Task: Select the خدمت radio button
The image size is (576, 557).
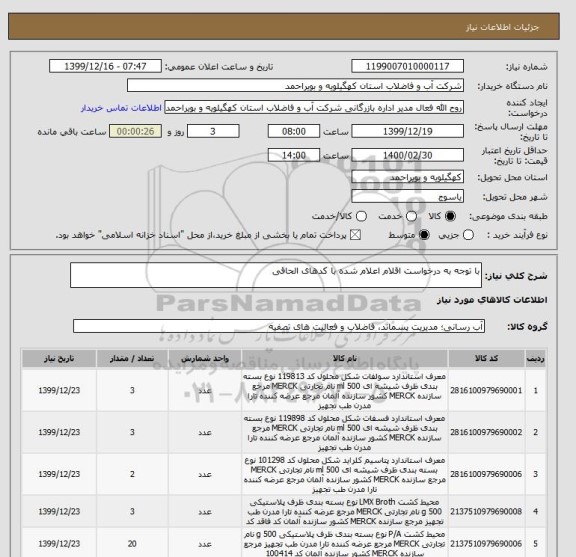Action: coord(411,216)
